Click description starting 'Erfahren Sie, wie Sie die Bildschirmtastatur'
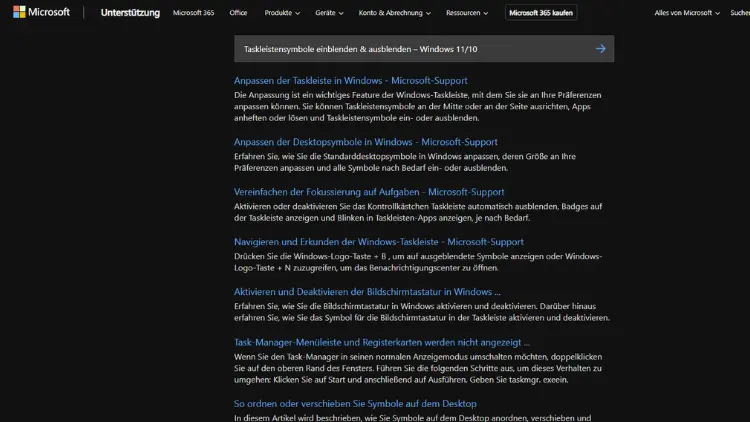 (x=422, y=312)
